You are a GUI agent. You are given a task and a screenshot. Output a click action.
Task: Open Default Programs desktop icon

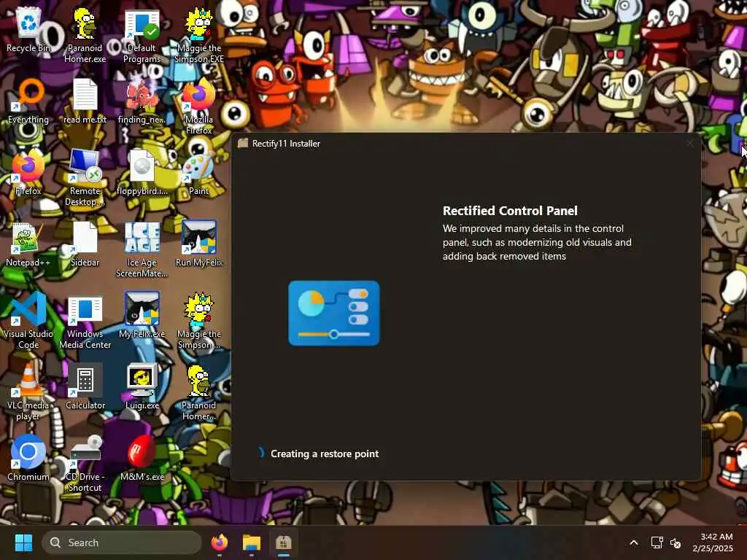142,35
